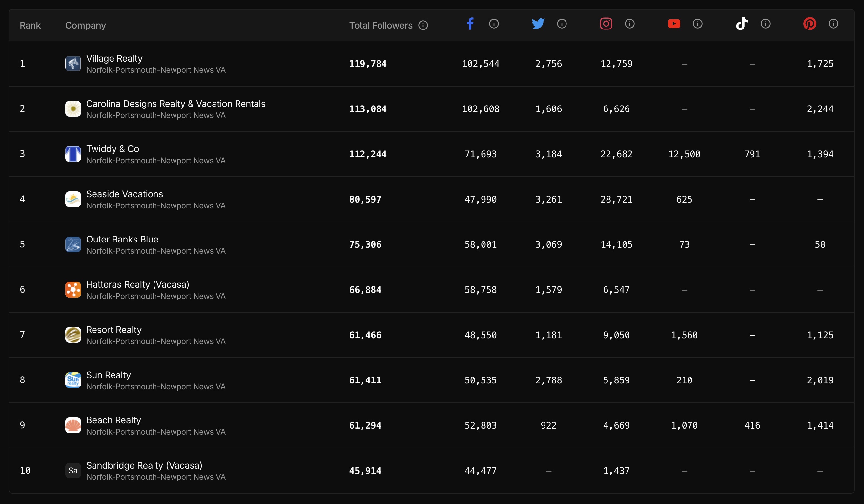The width and height of the screenshot is (864, 504).
Task: Open Twiddy & Co company name
Action: [113, 149]
